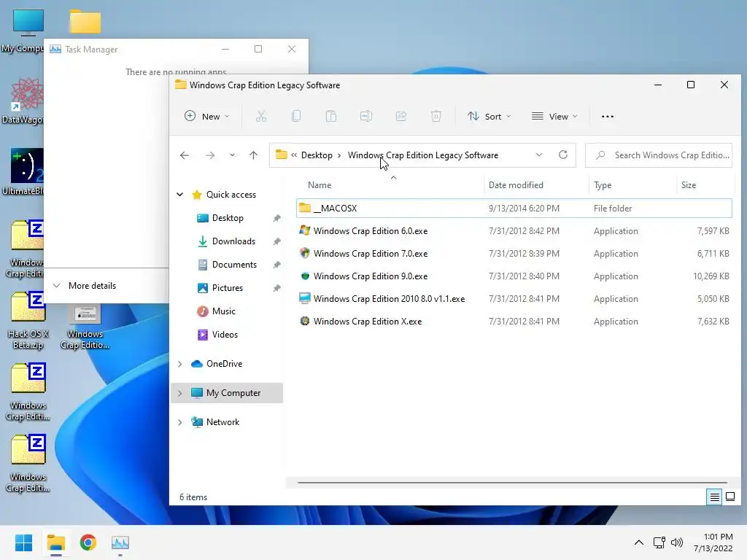Go up one folder level with up arrow
This screenshot has width=747, height=560.
coord(253,155)
